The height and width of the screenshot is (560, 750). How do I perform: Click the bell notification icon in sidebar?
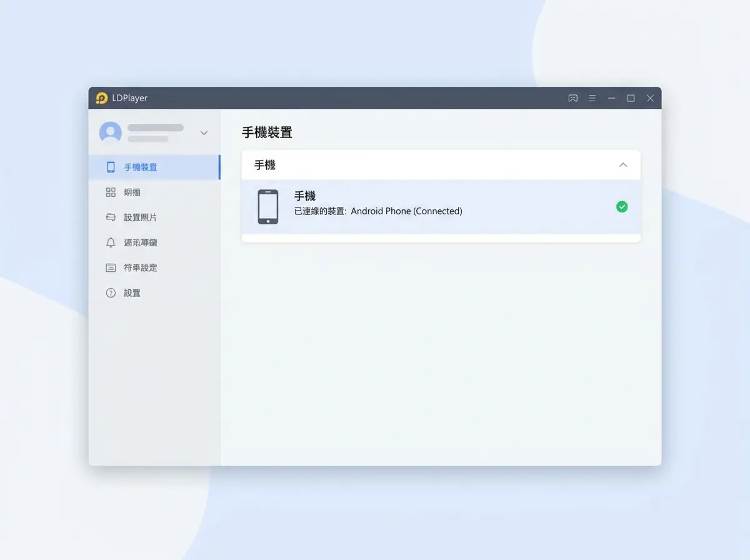111,242
